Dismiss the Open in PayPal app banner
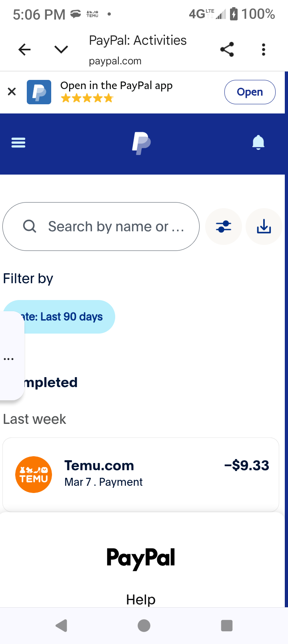The width and height of the screenshot is (288, 644). 12,92
